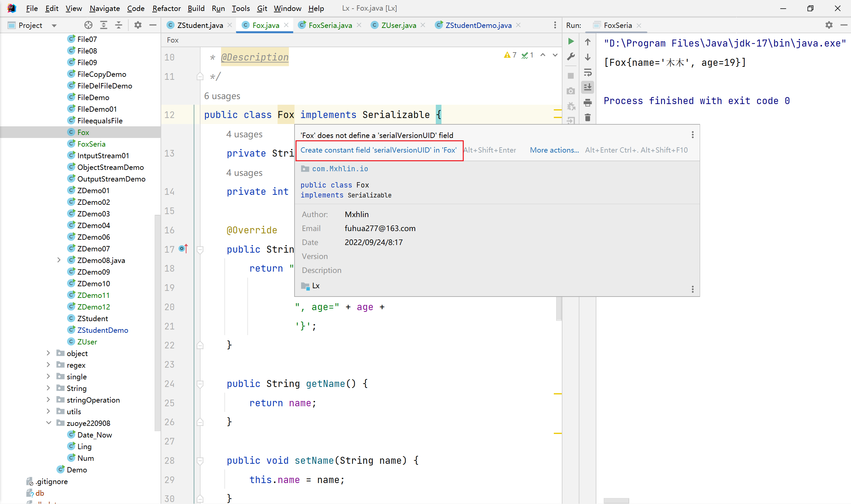Click the yellow warning stripe marker near line 25

(x=557, y=394)
